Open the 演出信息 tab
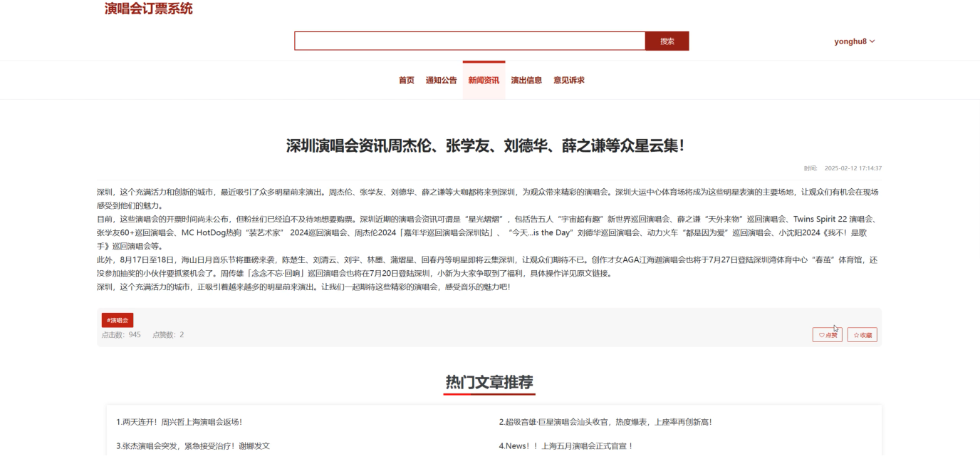Screen dimensions: 980x469 [x=526, y=81]
